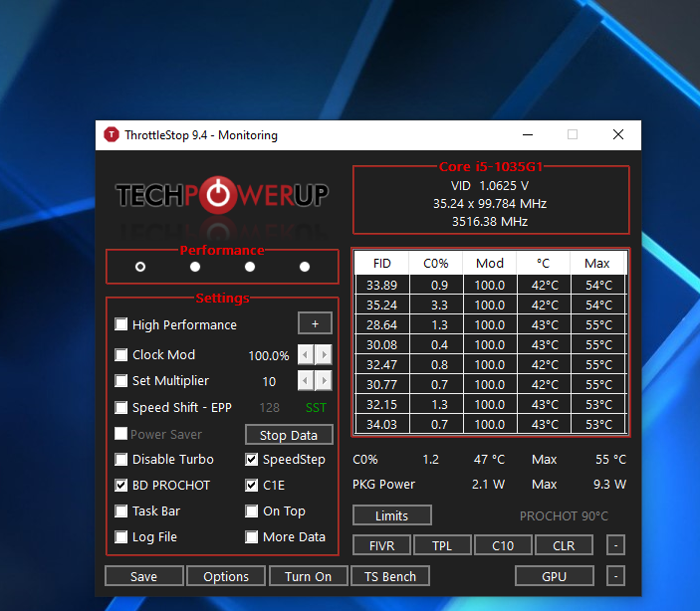700x611 pixels.
Task: Click the VID 1.0625 V reading
Action: point(490,186)
